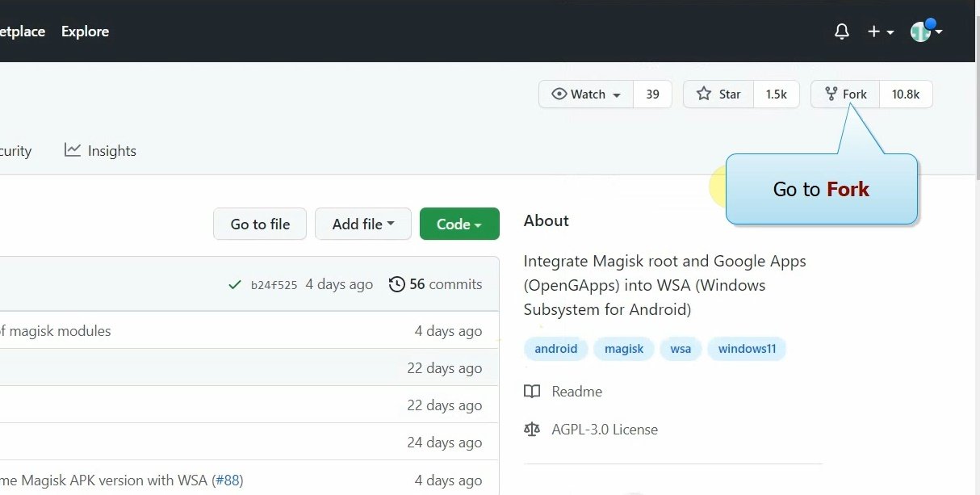980x495 pixels.
Task: Click the Watch button
Action: (586, 94)
